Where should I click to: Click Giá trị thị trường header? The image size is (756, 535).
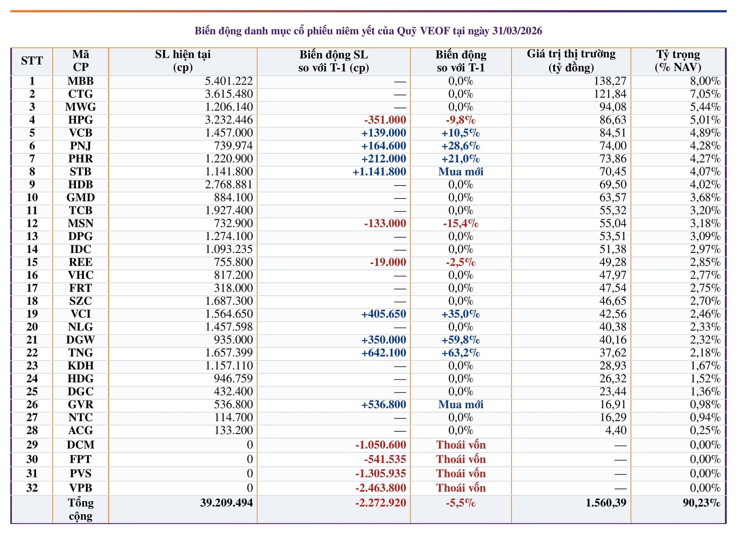pos(571,61)
